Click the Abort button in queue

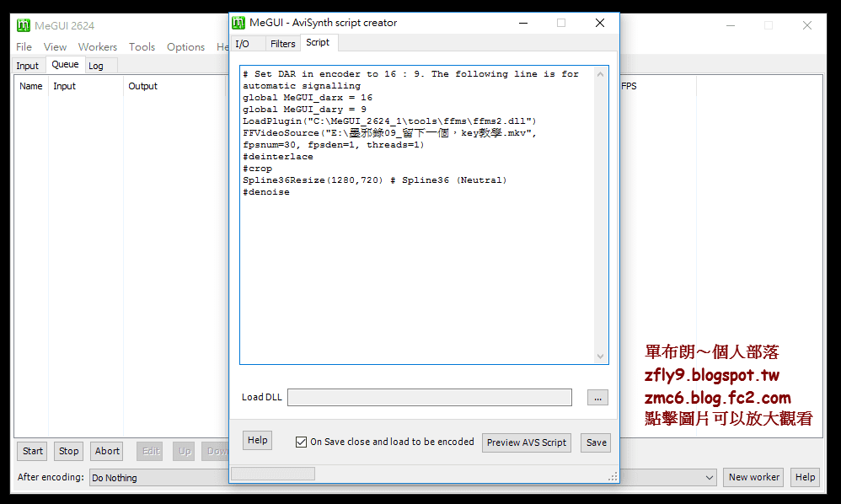coord(107,452)
